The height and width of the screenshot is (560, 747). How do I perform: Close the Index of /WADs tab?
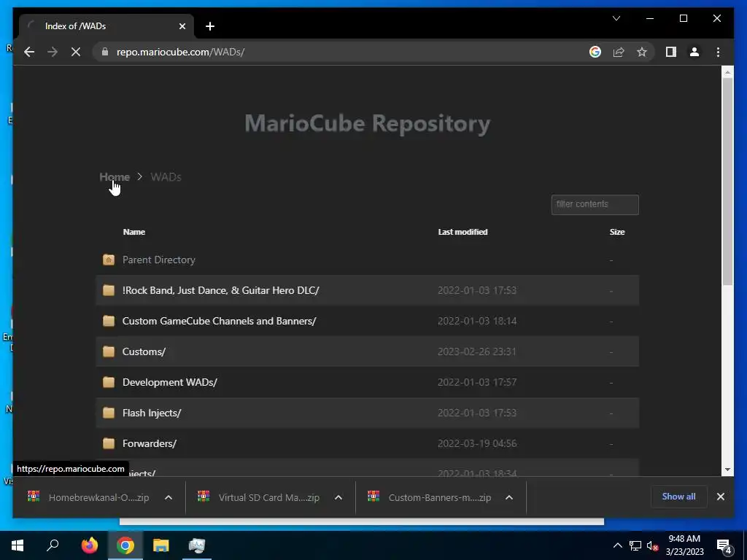pos(182,26)
